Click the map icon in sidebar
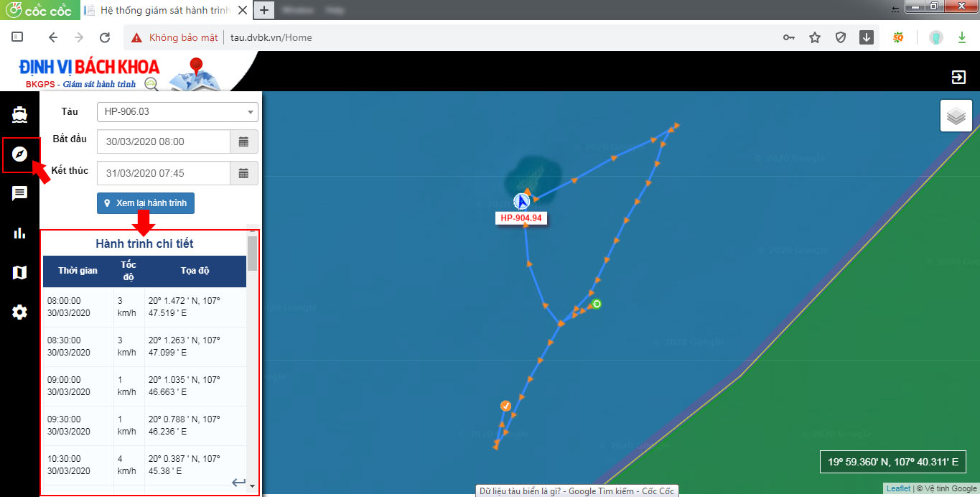 19,272
